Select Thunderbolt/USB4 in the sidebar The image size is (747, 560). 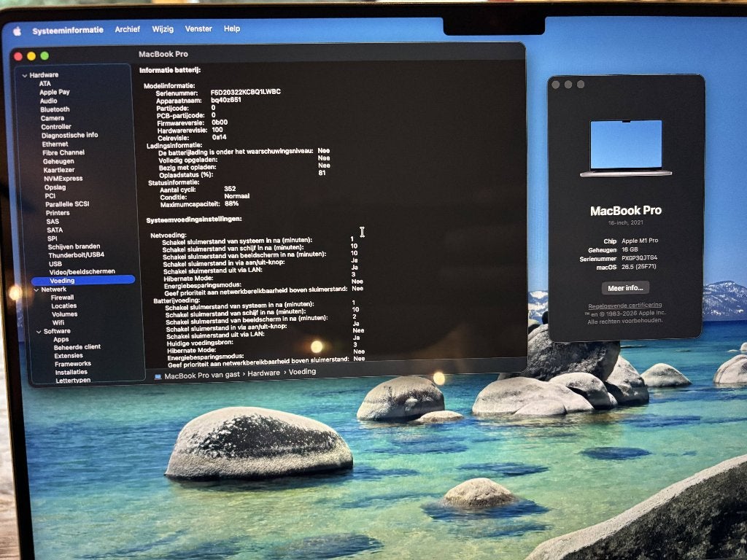click(x=76, y=254)
